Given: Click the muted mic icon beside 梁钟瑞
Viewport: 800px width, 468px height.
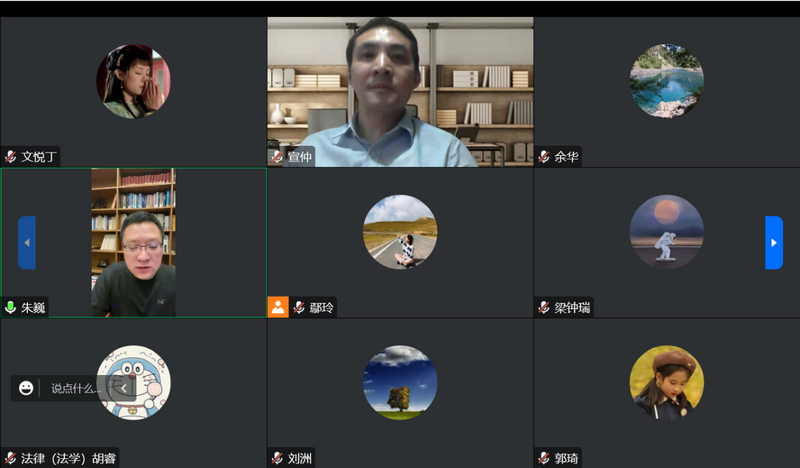Looking at the screenshot, I should [x=544, y=308].
